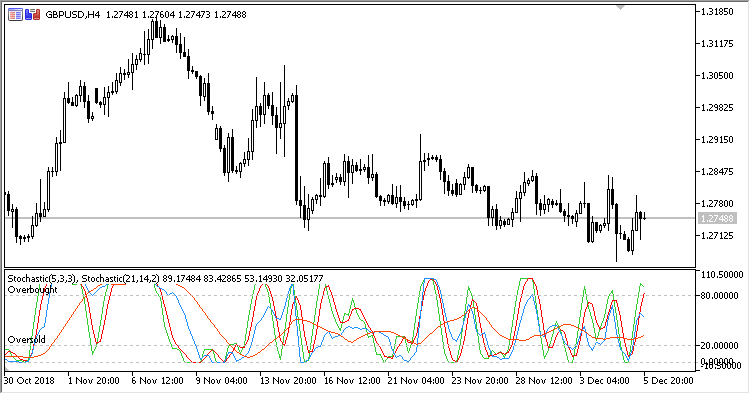Click the 1 Nov 20:00 time label

pyautogui.click(x=93, y=381)
